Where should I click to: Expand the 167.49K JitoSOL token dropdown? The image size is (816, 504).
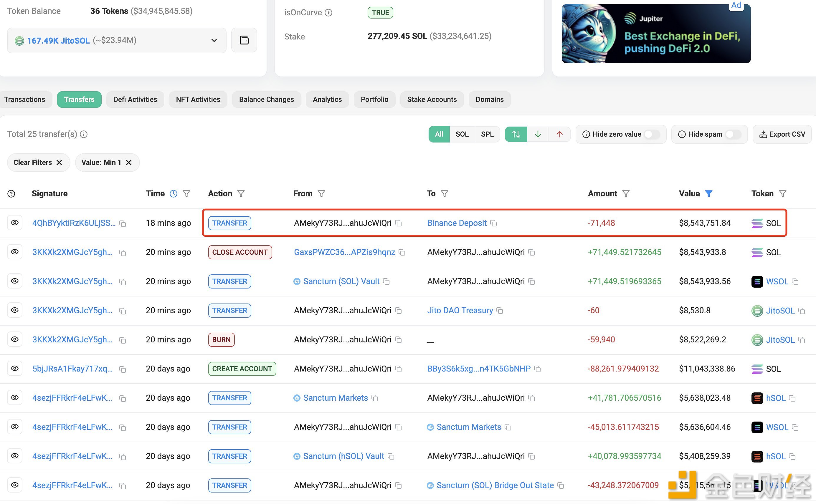tap(117, 41)
